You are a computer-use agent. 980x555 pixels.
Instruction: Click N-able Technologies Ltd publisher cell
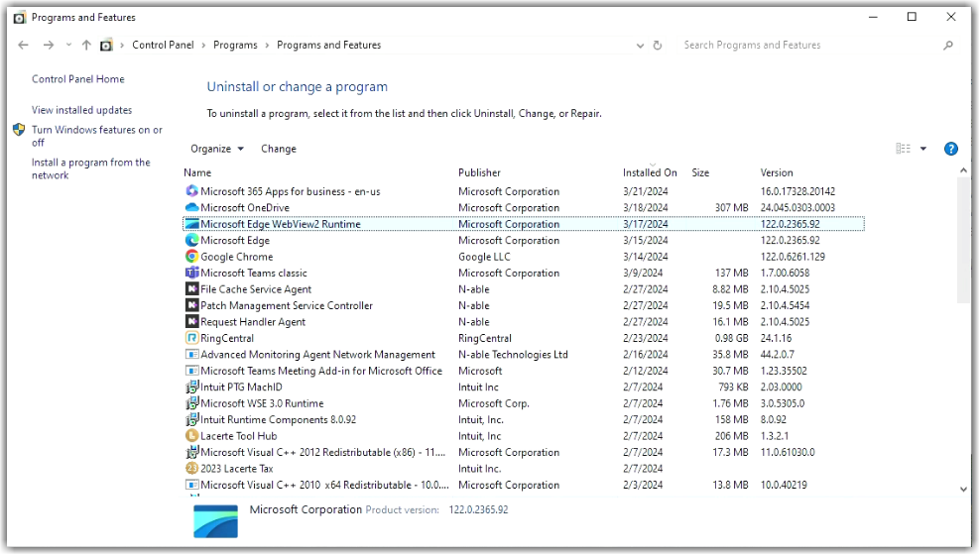click(x=513, y=355)
